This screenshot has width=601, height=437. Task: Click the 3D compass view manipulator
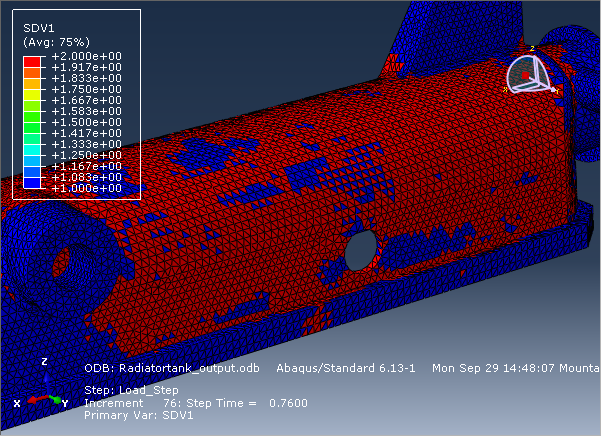pos(531,73)
